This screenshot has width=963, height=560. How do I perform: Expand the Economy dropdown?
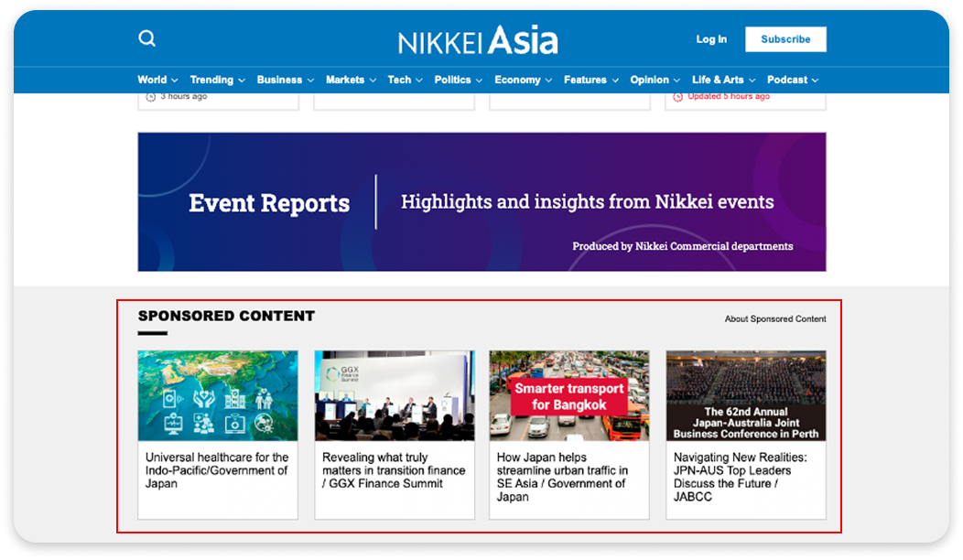[522, 80]
